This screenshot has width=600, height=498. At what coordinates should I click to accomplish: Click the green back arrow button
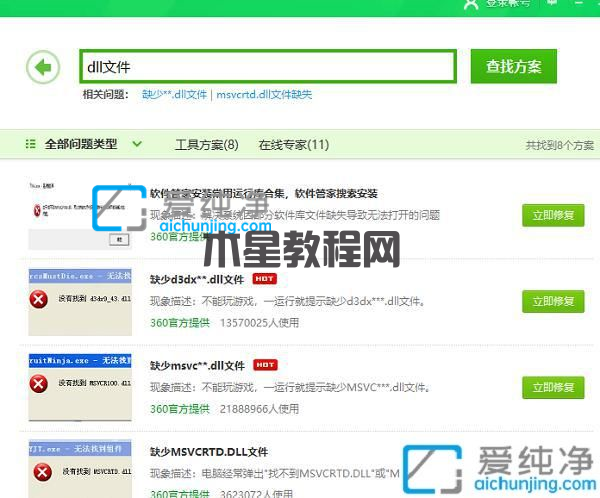click(x=43, y=67)
